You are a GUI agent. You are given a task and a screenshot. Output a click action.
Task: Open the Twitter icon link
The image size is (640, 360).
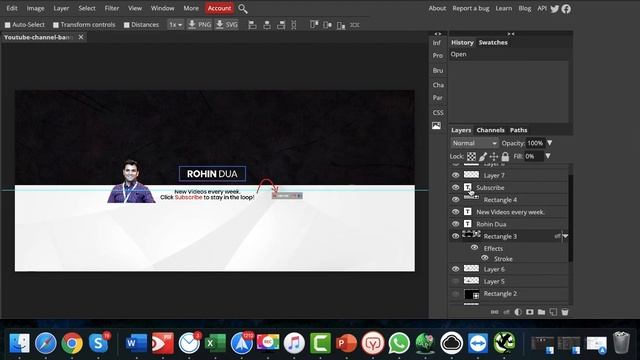tap(554, 9)
